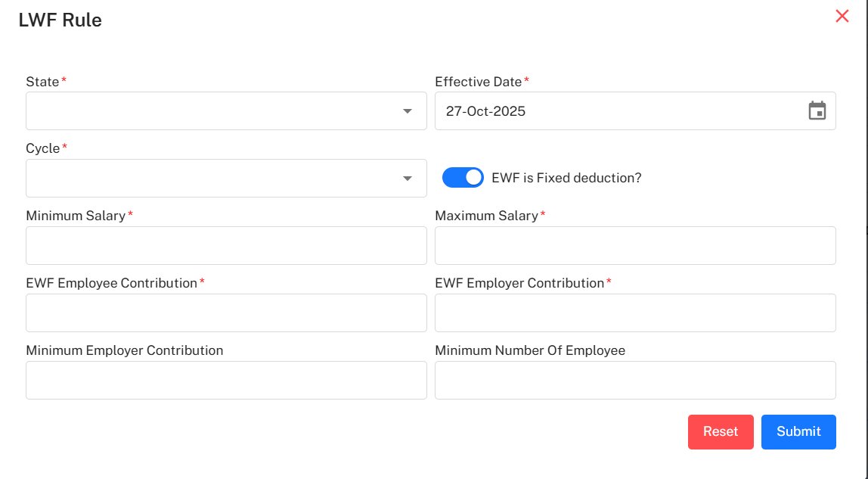Screen dimensions: 868x479
Task: Click the LWF Rule dialog title
Action: click(x=60, y=20)
